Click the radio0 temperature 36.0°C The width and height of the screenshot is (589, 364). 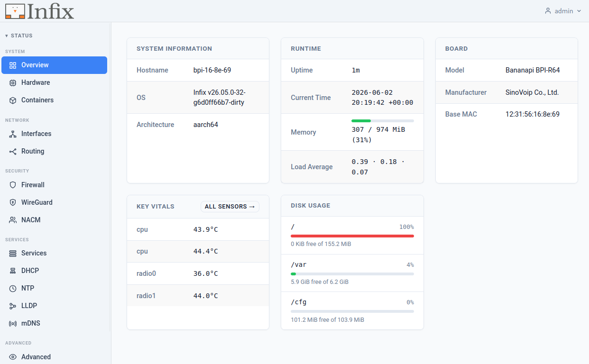206,273
